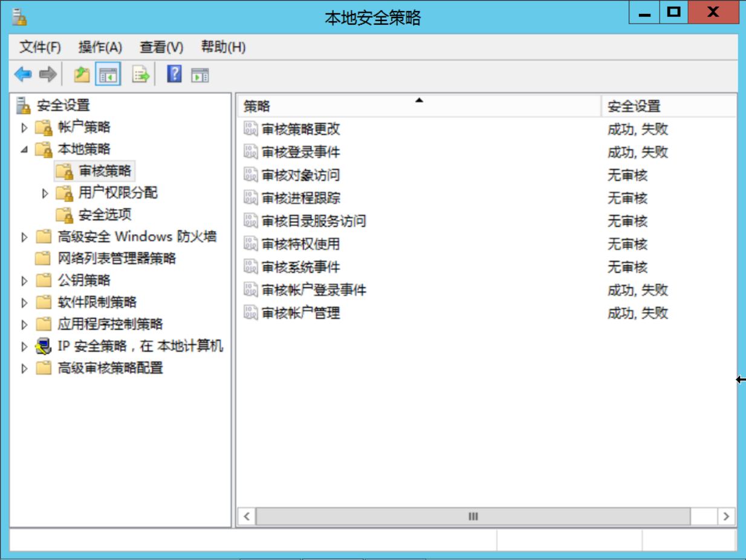
Task: Click the horizontal scrollbar left arrow
Action: [246, 516]
